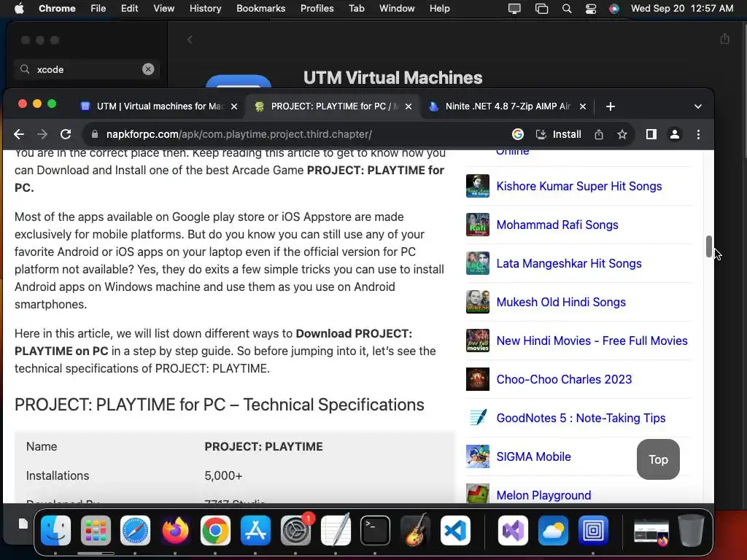Click the back chevron in App Store window
Image resolution: width=747 pixels, height=560 pixels.
pyautogui.click(x=190, y=39)
